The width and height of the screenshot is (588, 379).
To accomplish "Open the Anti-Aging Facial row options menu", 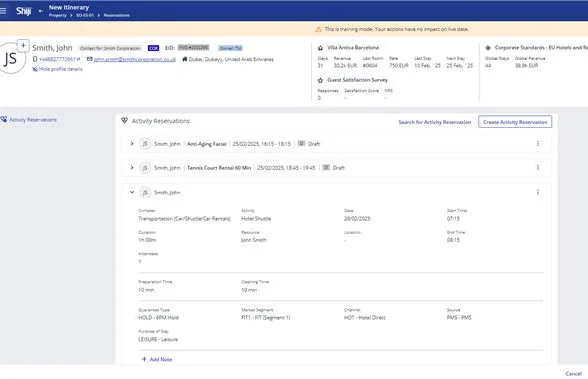I will 538,144.
